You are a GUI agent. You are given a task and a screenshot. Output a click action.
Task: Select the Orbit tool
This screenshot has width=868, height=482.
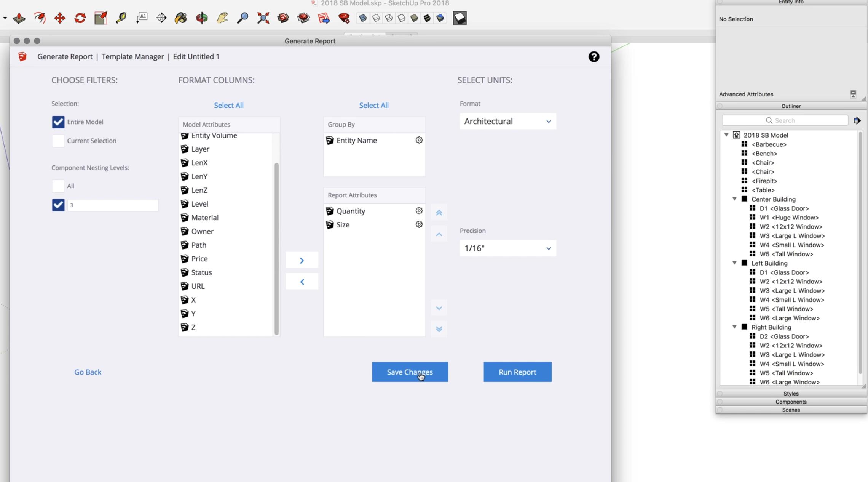pyautogui.click(x=202, y=18)
